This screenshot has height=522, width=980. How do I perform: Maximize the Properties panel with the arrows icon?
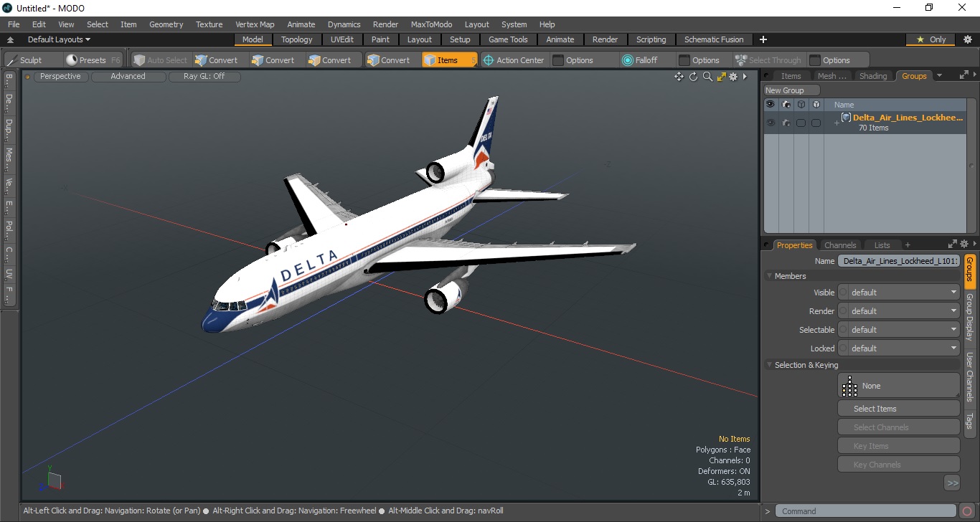pos(953,245)
